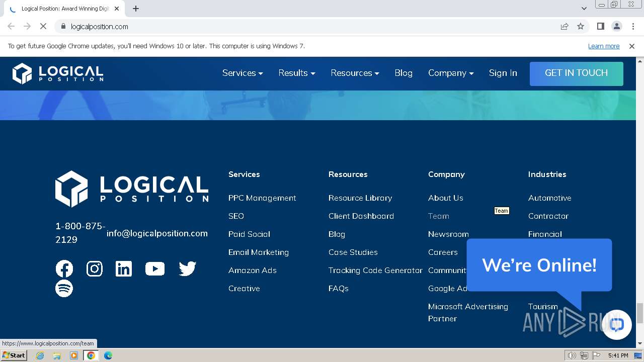
Task: Visit the Amazon Ads link
Action: 253,270
